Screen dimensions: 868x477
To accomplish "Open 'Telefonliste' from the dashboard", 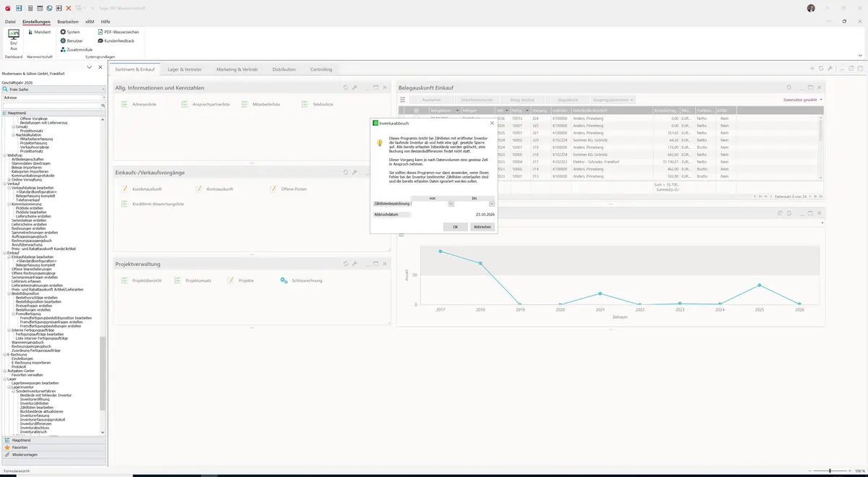I will (318, 105).
